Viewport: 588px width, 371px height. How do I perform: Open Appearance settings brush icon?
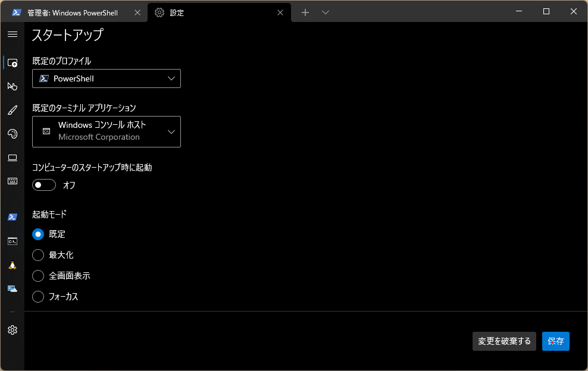pos(12,110)
